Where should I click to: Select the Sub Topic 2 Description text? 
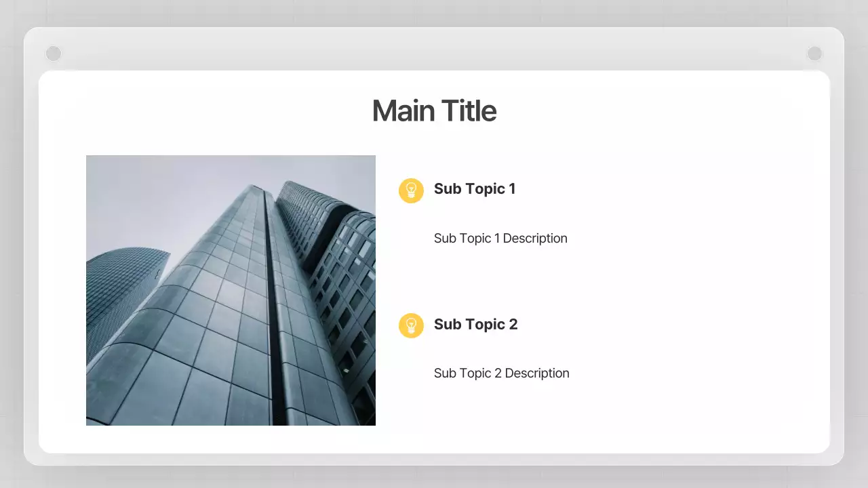tap(501, 373)
